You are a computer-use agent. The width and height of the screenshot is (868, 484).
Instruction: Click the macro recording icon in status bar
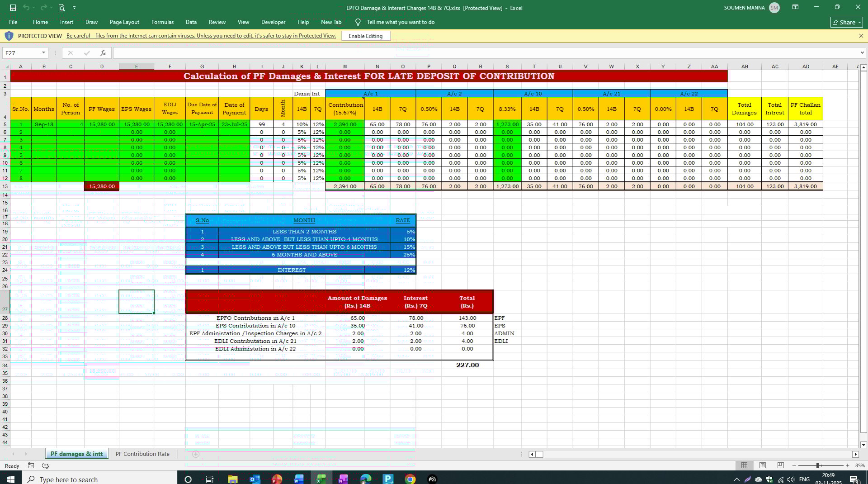point(31,465)
